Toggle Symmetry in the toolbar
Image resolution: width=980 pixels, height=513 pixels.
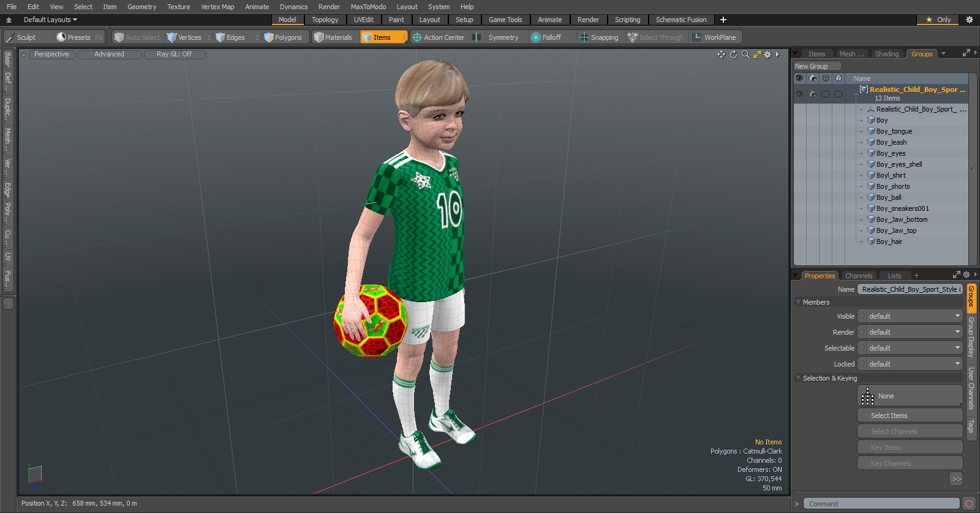[x=497, y=37]
